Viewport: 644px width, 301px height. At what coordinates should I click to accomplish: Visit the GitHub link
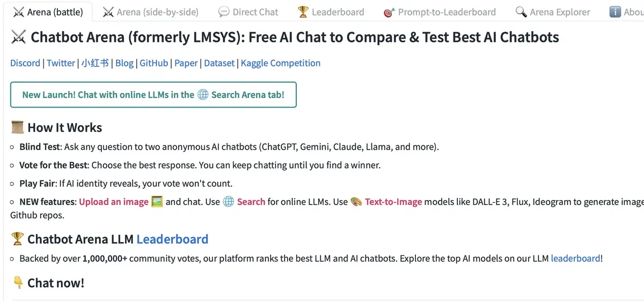154,63
